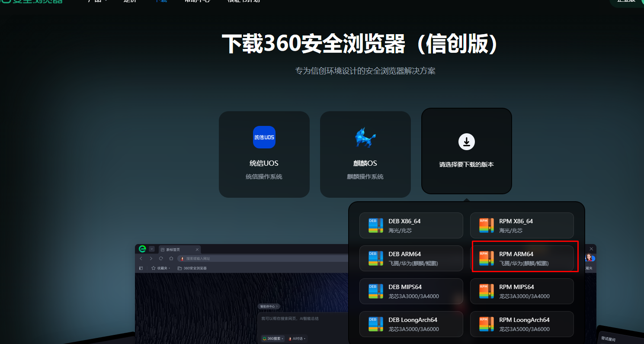Image resolution: width=644 pixels, height=344 pixels.
Task: Click the 专为信创环境设计 subtitle line
Action: [x=365, y=71]
